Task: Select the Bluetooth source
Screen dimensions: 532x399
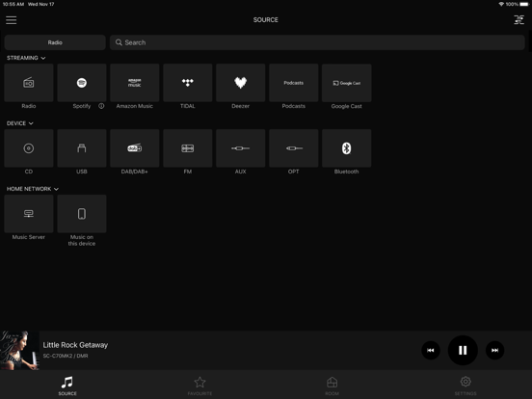Action: [346, 148]
